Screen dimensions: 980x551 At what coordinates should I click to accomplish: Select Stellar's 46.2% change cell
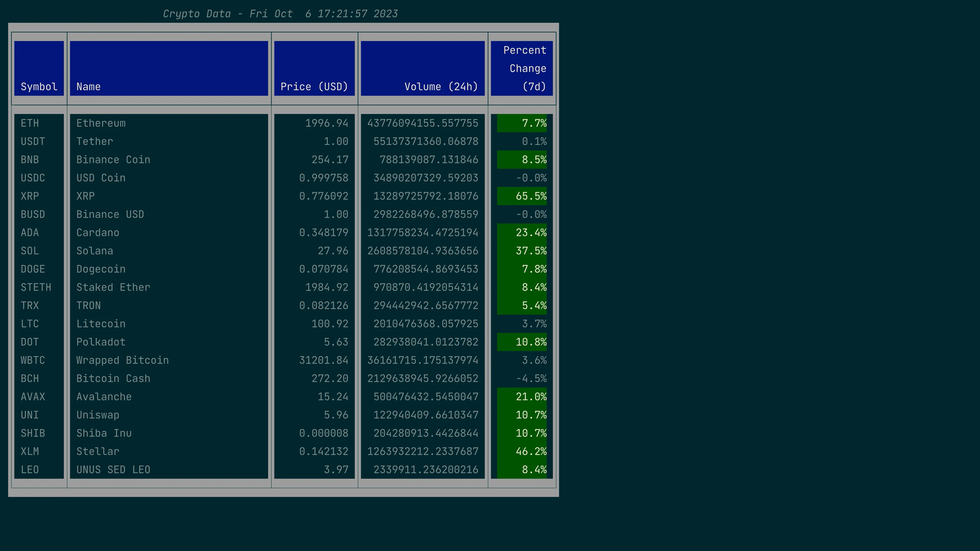(531, 451)
